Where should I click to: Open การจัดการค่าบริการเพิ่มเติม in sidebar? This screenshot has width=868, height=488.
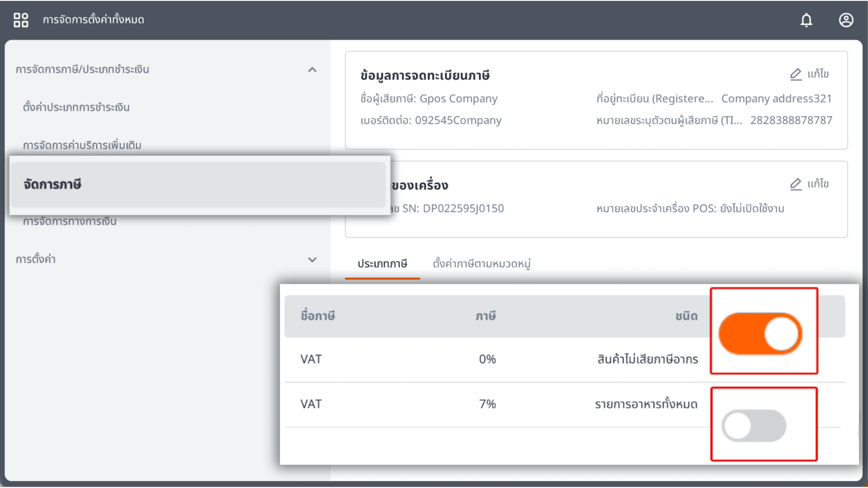tap(82, 145)
